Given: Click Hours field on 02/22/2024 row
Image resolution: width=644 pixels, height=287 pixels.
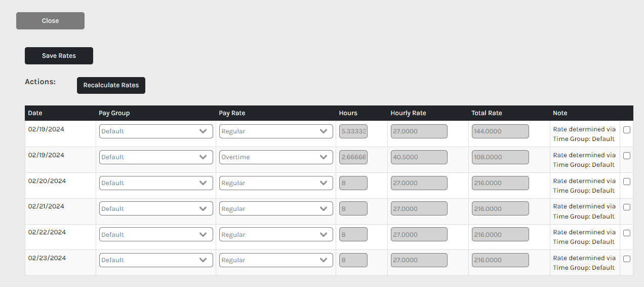Looking at the screenshot, I should 353,234.
